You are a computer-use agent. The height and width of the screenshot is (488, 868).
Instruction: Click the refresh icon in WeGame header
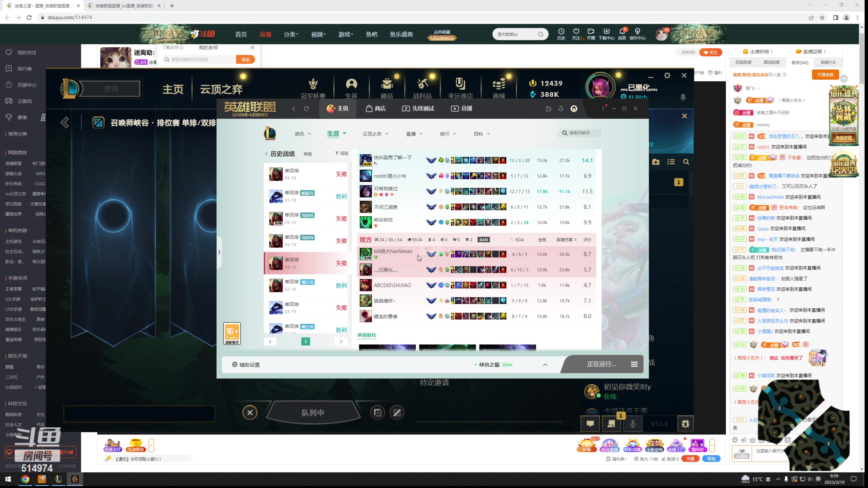pyautogui.click(x=307, y=108)
